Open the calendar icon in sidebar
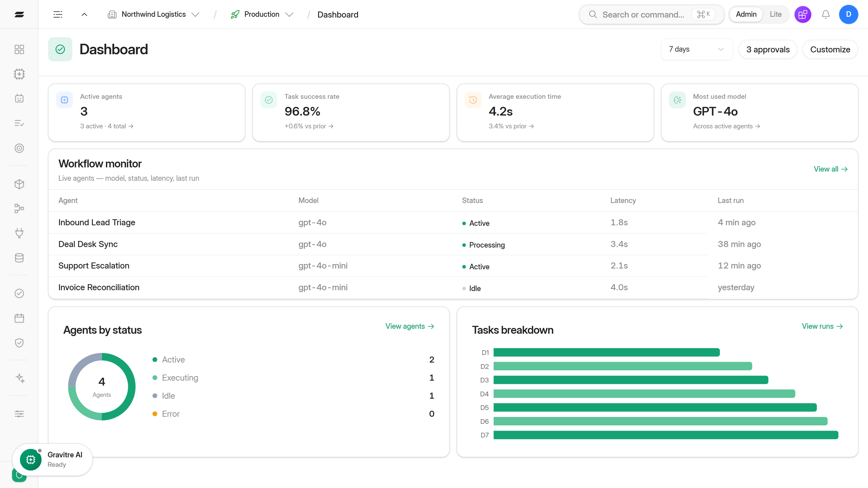Image resolution: width=868 pixels, height=488 pixels. coord(19,318)
